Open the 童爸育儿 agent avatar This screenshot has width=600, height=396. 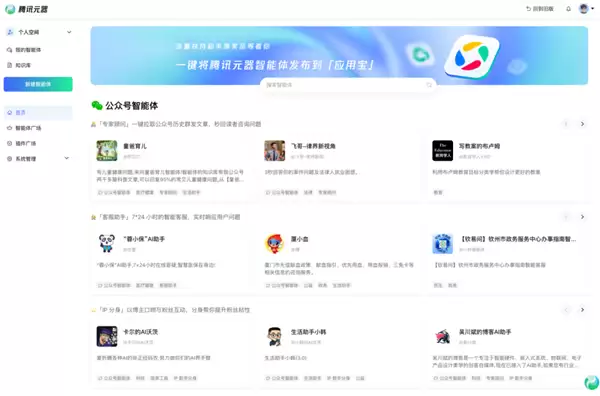point(107,151)
